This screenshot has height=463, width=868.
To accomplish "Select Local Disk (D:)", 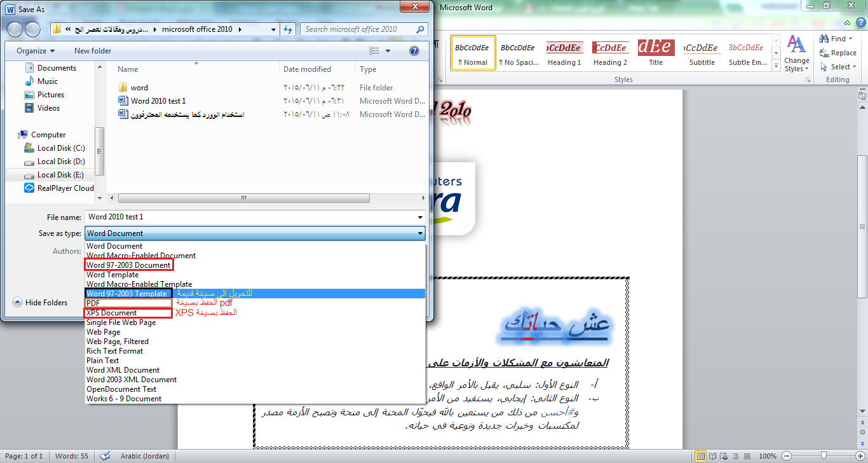I will (x=55, y=162).
